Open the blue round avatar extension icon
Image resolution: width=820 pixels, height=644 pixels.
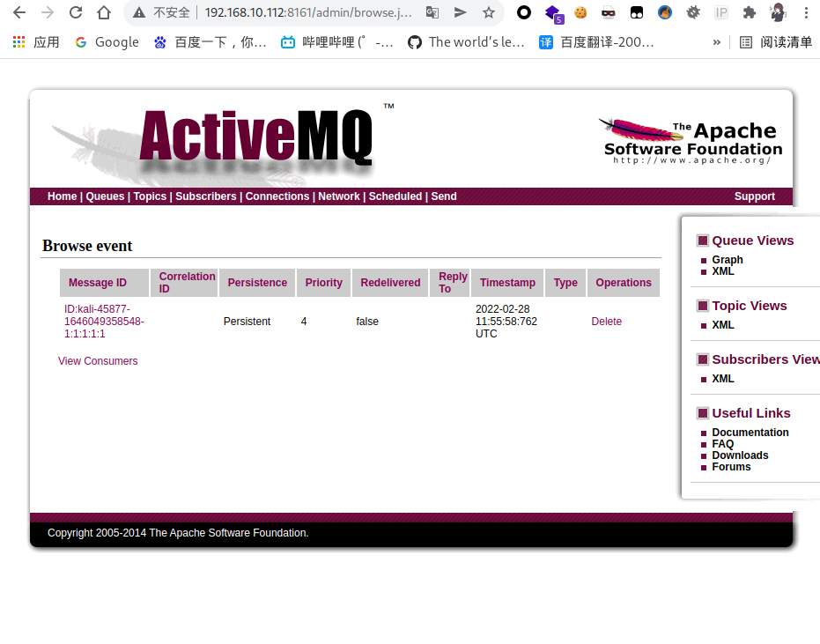tap(665, 12)
